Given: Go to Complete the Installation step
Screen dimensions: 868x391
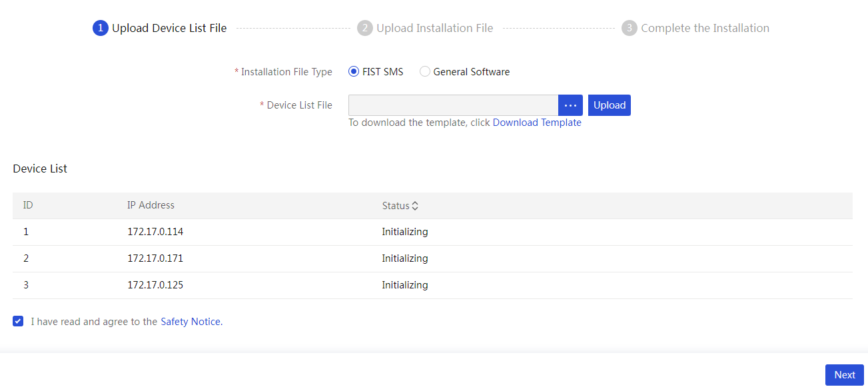Looking at the screenshot, I should coord(705,28).
